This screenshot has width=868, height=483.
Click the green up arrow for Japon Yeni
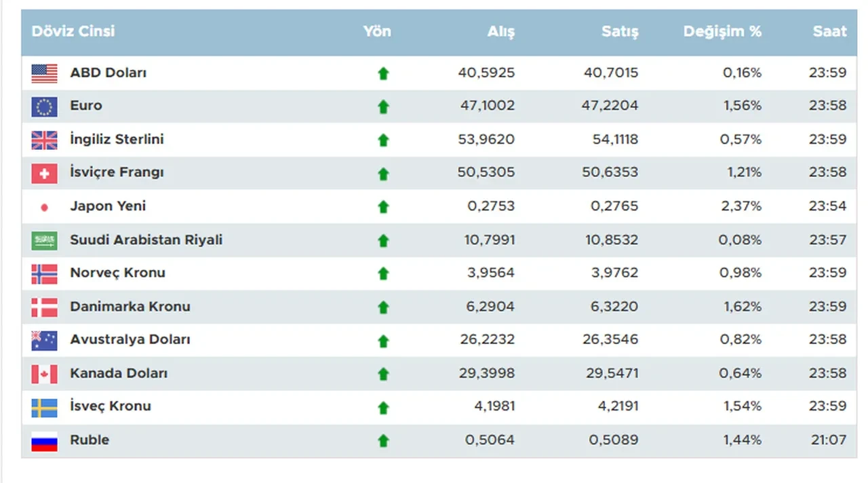pyautogui.click(x=384, y=206)
